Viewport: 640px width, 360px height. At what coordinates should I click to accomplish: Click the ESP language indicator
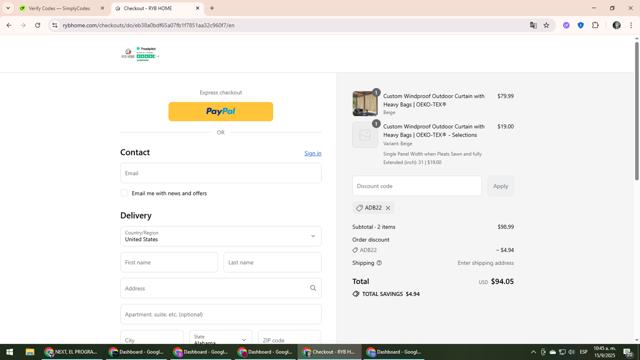[x=583, y=352]
